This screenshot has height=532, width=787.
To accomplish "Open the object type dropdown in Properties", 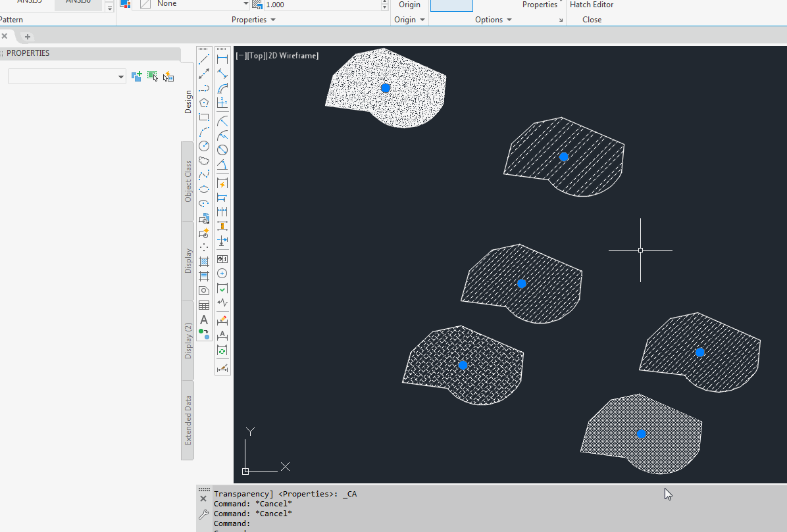I will pyautogui.click(x=121, y=77).
